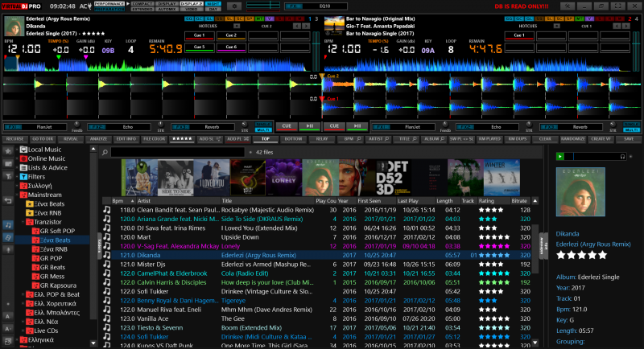Click the Local Music monitor icon

pyautogui.click(x=24, y=150)
